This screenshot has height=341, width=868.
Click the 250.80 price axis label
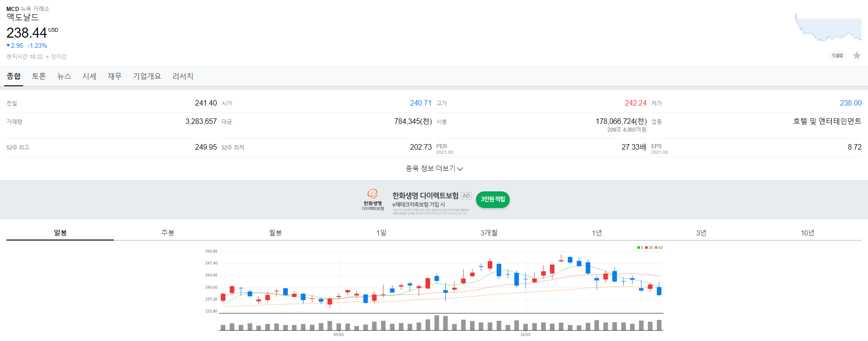[x=211, y=252]
